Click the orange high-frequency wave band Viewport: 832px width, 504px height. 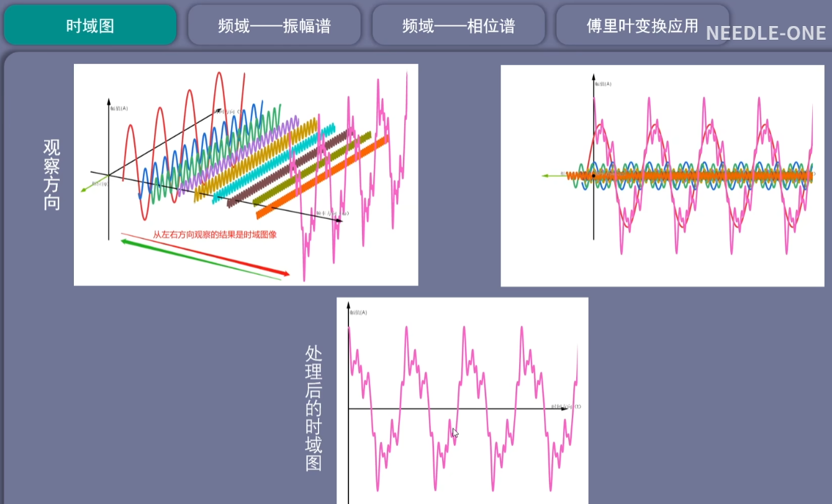point(323,177)
